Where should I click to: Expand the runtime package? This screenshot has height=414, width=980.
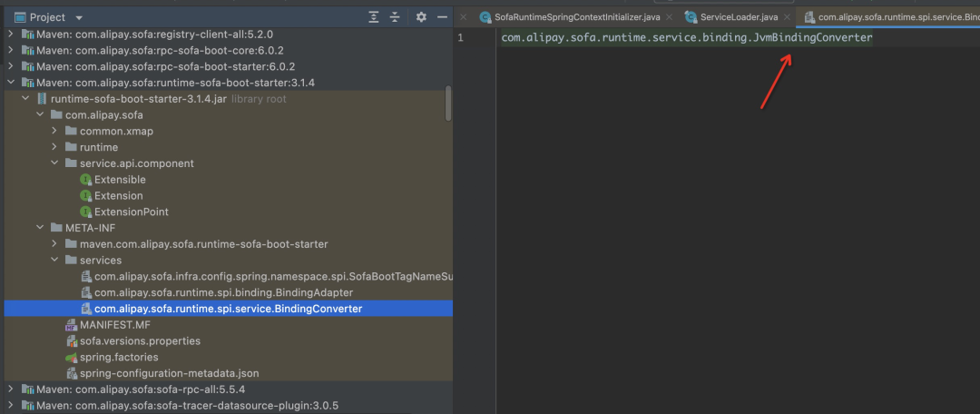tap(54, 147)
